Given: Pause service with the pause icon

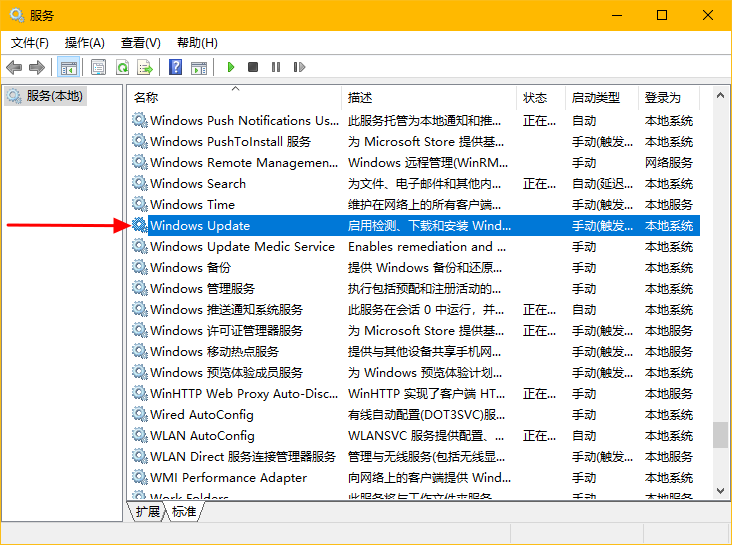Looking at the screenshot, I should click(x=276, y=67).
